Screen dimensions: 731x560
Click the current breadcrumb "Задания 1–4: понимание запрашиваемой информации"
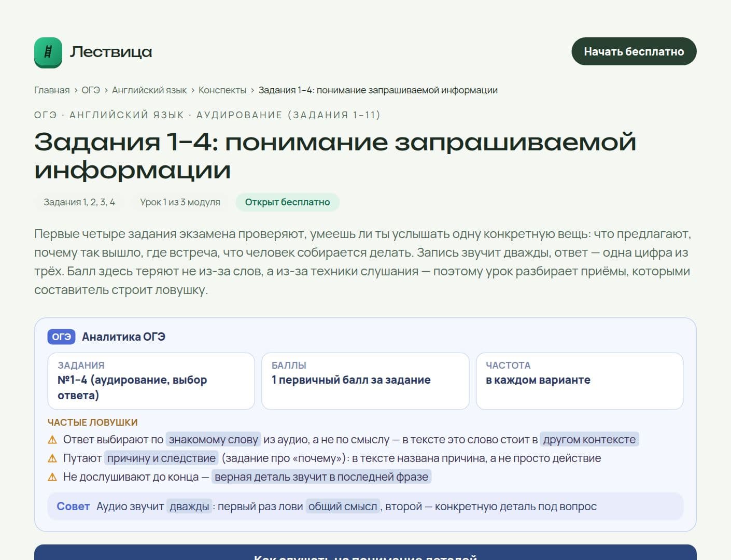(x=378, y=90)
